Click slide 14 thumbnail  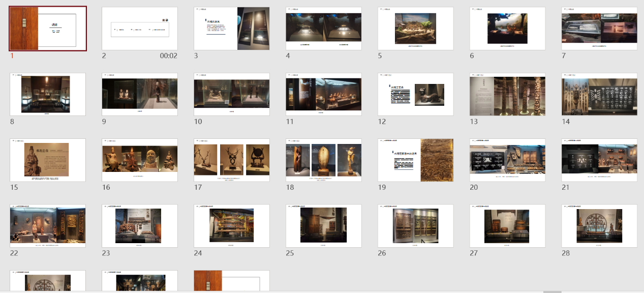pyautogui.click(x=599, y=94)
